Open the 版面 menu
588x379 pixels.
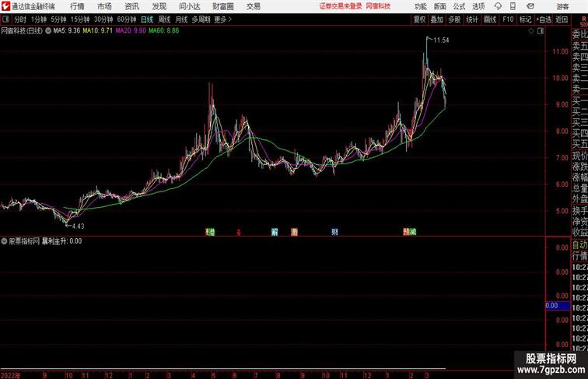pos(440,6)
